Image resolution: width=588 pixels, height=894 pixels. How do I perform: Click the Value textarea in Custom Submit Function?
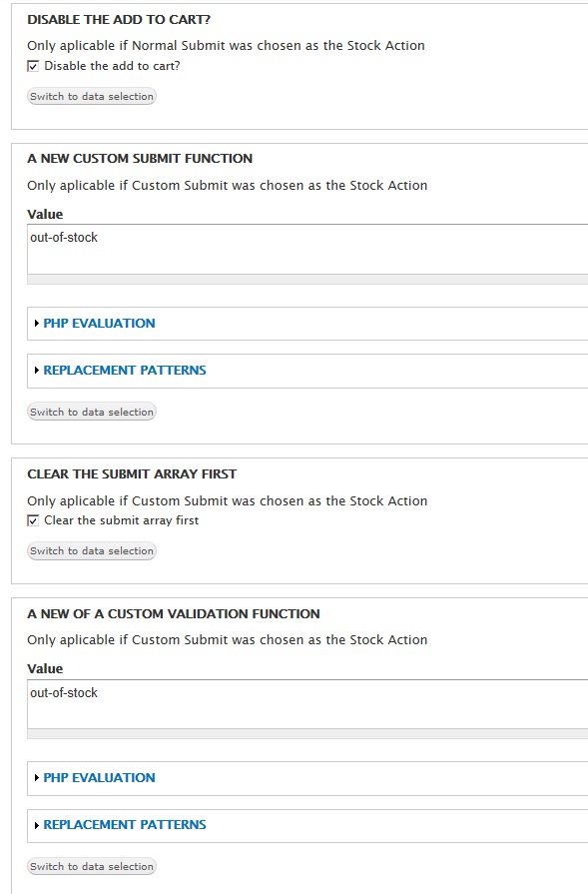[x=307, y=249]
